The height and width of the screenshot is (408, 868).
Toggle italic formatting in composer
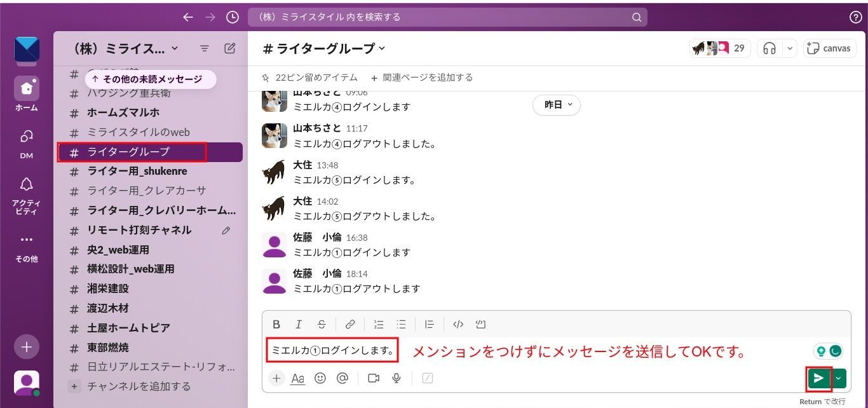[x=299, y=324]
